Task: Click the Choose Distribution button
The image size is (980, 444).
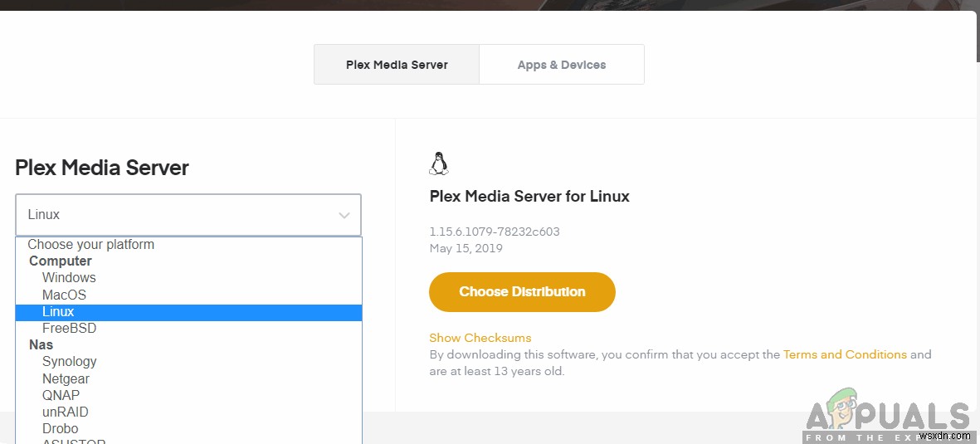Action: point(522,291)
